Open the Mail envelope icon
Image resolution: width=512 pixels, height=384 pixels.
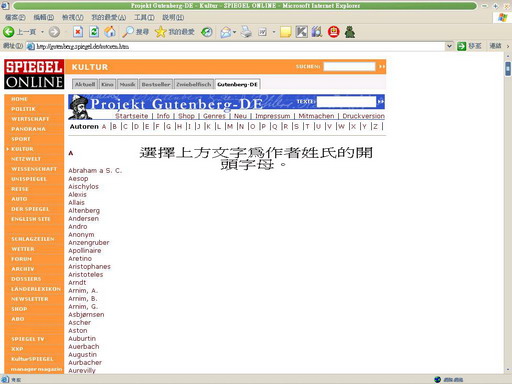point(226,32)
